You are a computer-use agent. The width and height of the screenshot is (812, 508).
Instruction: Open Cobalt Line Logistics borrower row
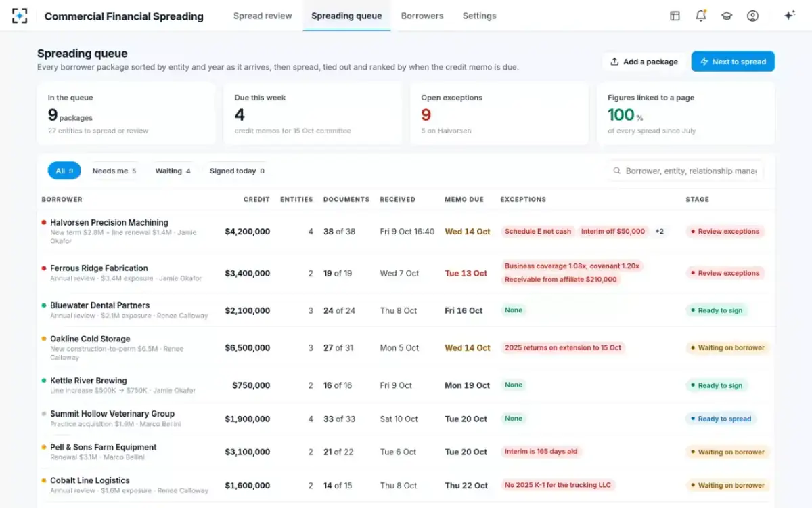click(x=406, y=485)
